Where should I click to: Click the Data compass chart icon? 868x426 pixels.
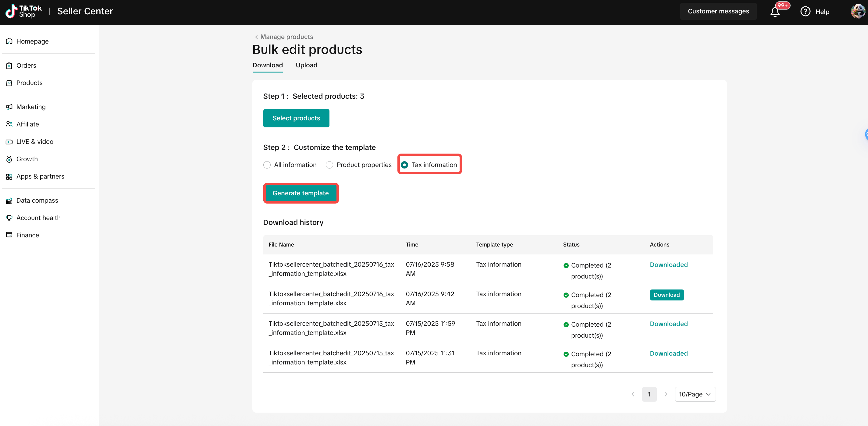pos(9,201)
